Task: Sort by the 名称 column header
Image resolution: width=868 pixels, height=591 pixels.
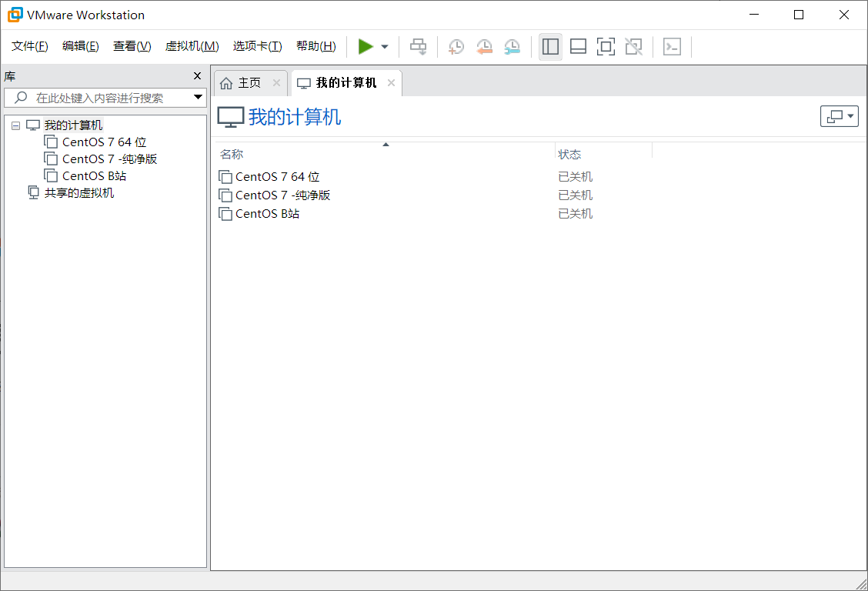Action: point(386,154)
